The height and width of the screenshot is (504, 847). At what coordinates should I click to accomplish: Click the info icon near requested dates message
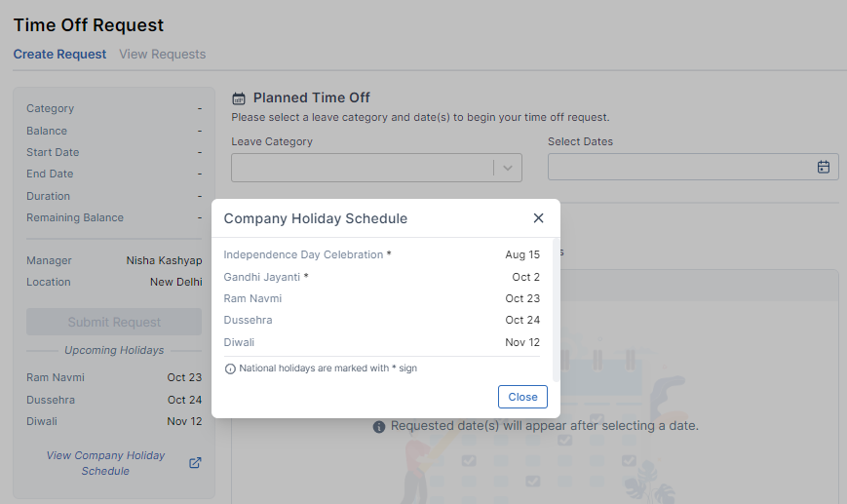[x=379, y=427]
